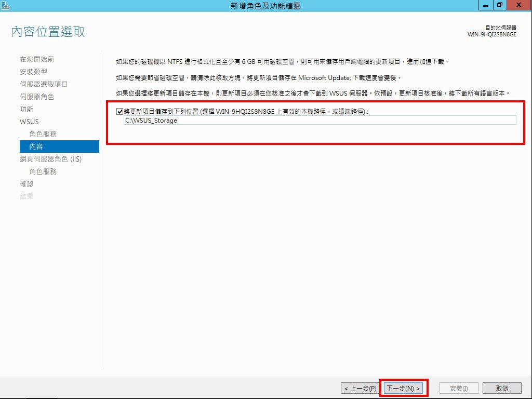Screen dimensions: 532x399
Task: Open the WSUS step
Action: click(x=29, y=122)
